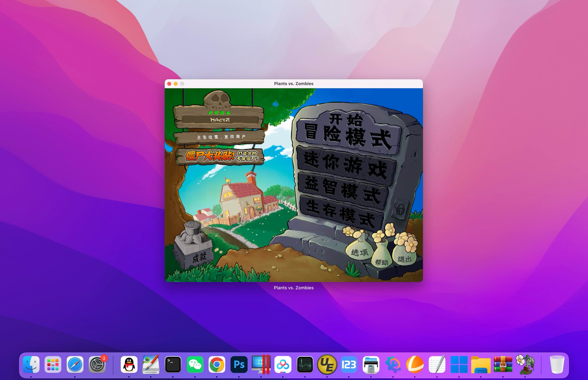Open Finder from the dock
588x380 pixels.
point(31,364)
